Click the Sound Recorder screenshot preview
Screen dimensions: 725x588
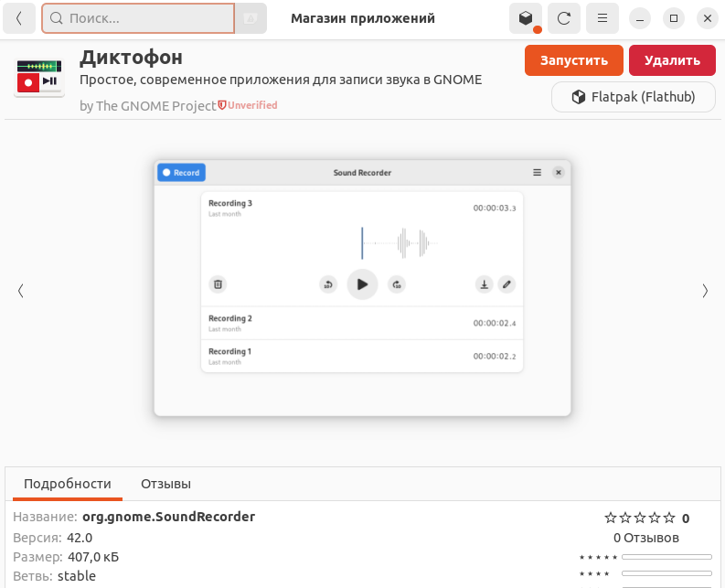pos(362,288)
